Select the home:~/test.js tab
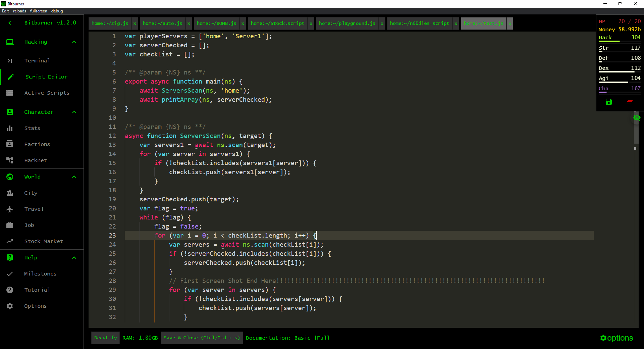The image size is (644, 349). (483, 23)
